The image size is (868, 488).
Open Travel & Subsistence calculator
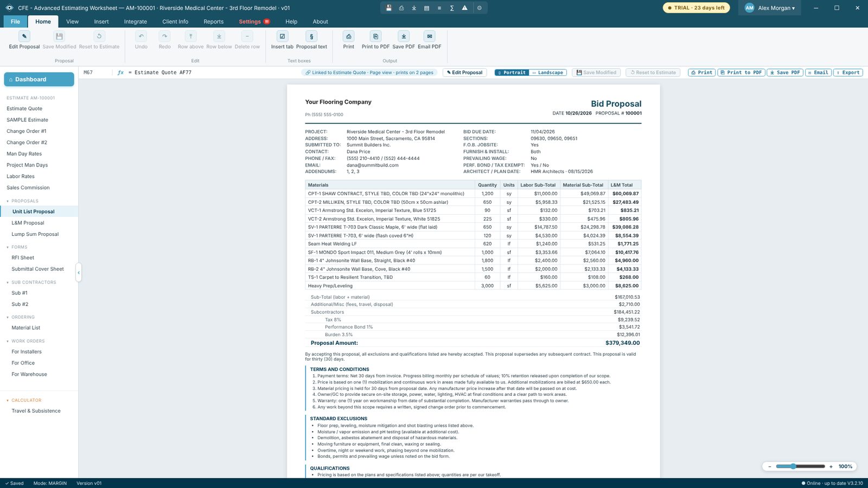(x=36, y=411)
